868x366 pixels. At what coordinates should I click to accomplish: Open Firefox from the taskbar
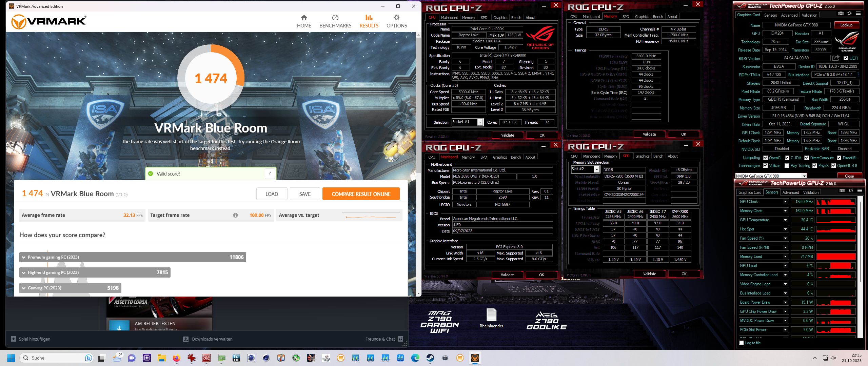176,358
